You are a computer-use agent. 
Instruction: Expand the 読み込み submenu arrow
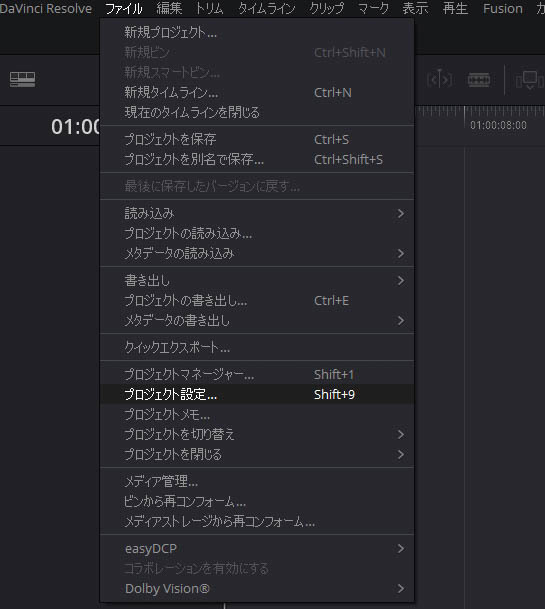400,213
